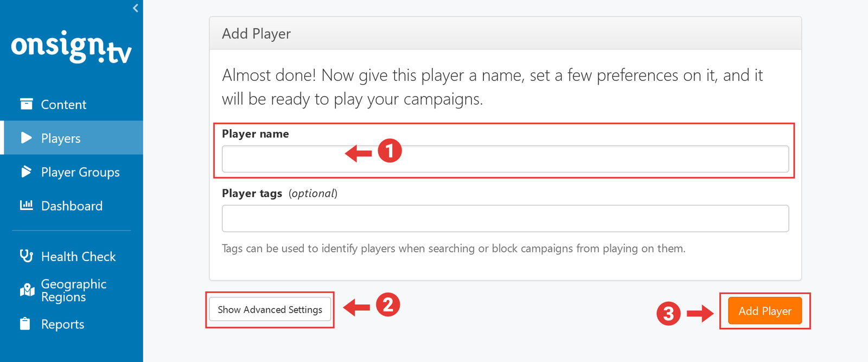Screen dimensions: 868x362
Task: Click the Geographic Regions map icon
Action: 27,290
